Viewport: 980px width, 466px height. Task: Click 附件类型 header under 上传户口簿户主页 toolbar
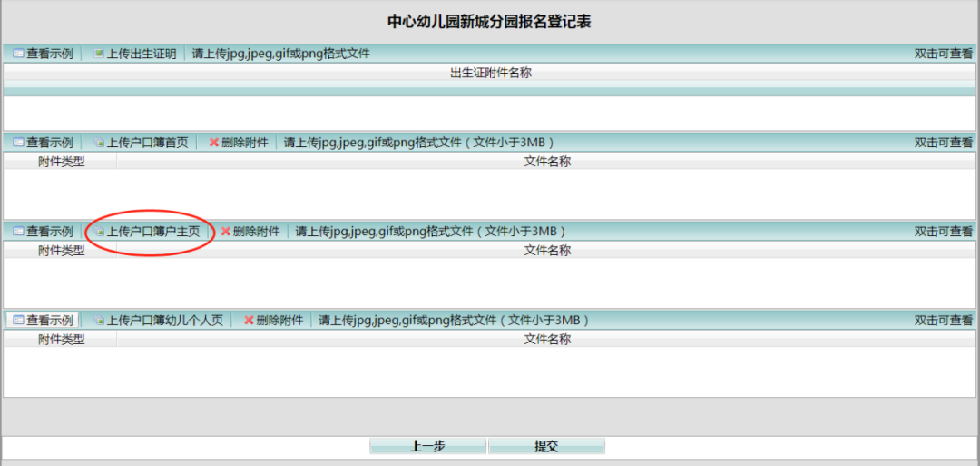click(x=61, y=251)
